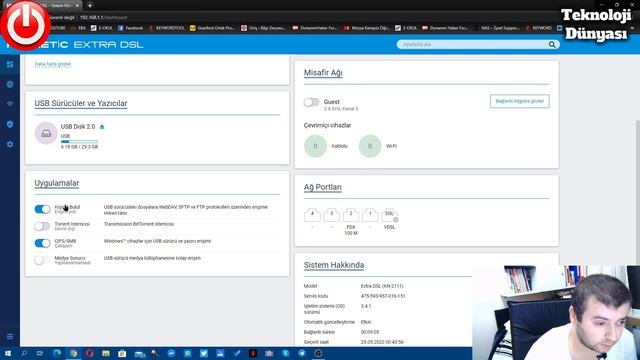This screenshot has height=360, width=640.
Task: Open Messenger from the taskbar
Action: pyautogui.click(x=171, y=353)
